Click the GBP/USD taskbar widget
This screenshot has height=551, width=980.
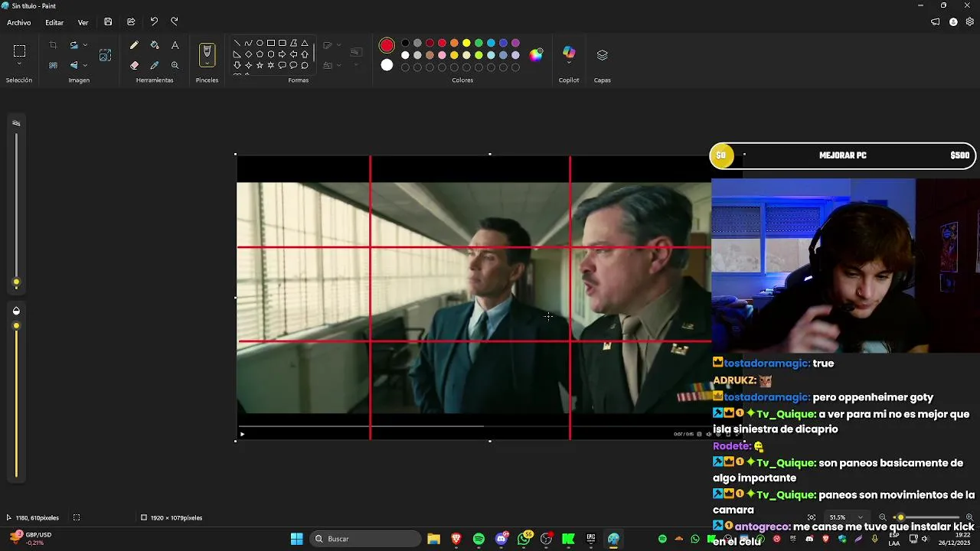click(x=31, y=539)
